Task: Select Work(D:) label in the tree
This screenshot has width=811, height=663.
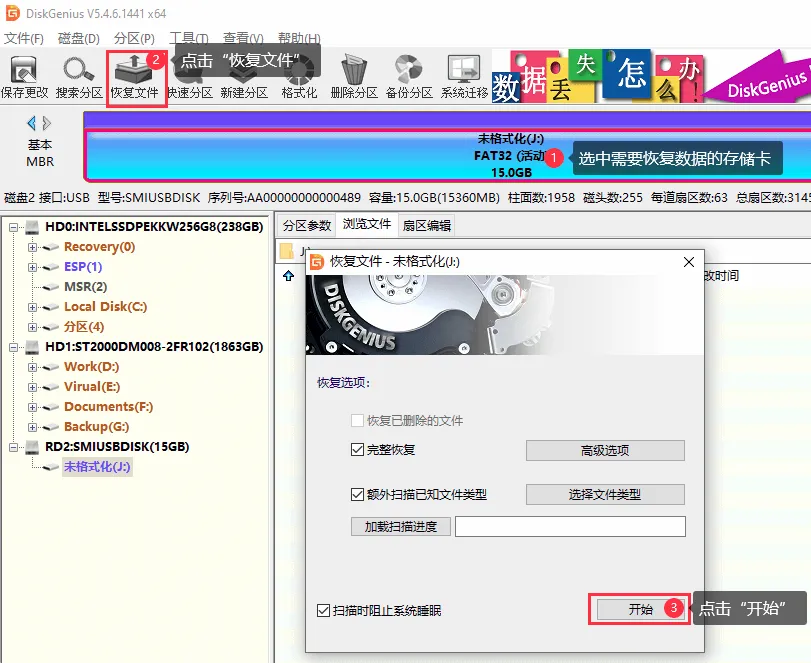Action: (x=92, y=367)
